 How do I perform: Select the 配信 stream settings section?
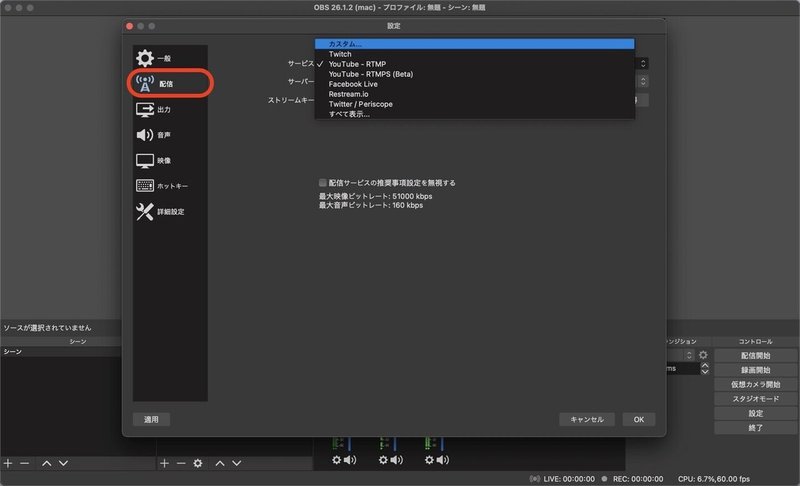click(x=169, y=84)
